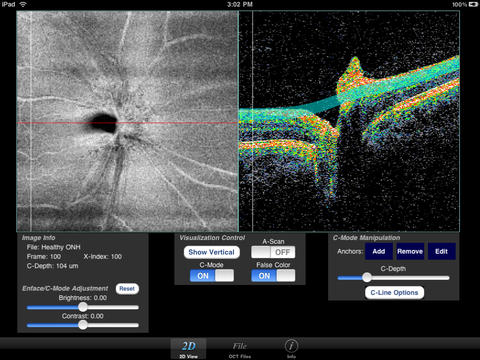Click the 'X-Index: 100' value
The width and height of the screenshot is (480, 360).
click(x=103, y=257)
